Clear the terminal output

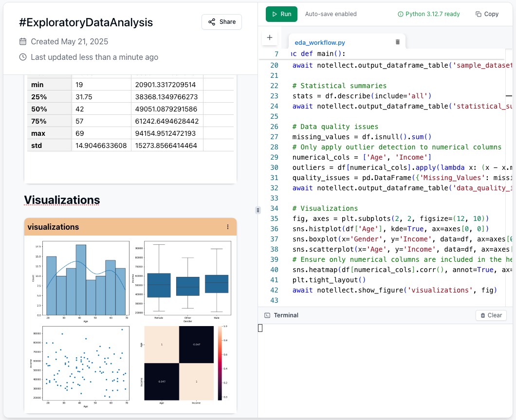(491, 315)
